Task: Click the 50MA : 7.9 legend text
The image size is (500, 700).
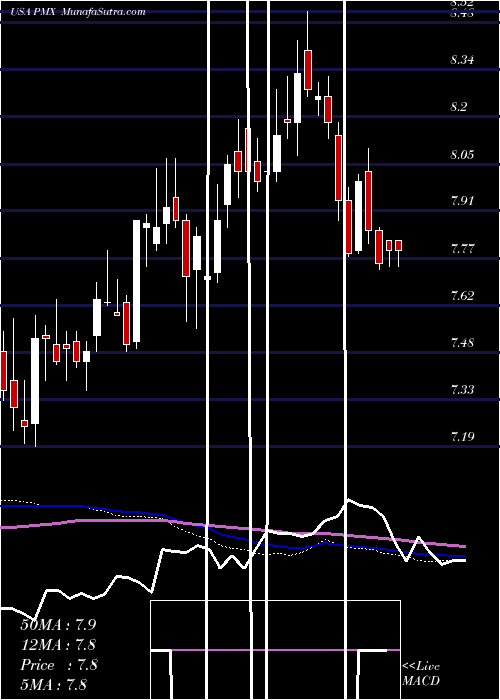Action: tap(58, 625)
